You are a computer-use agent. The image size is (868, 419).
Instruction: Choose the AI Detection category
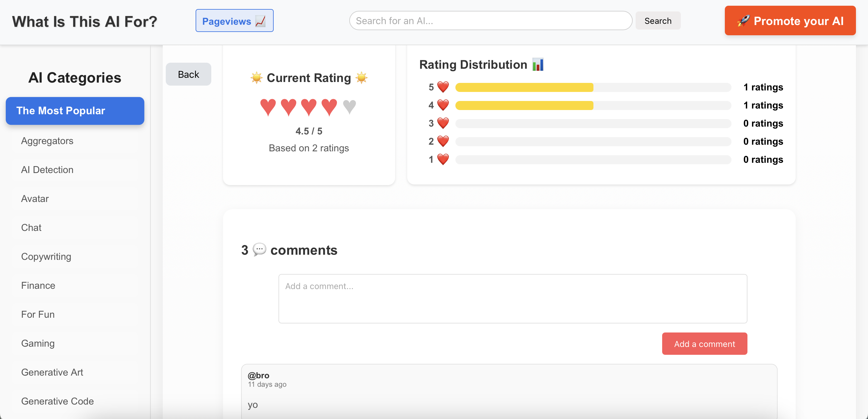tap(47, 169)
